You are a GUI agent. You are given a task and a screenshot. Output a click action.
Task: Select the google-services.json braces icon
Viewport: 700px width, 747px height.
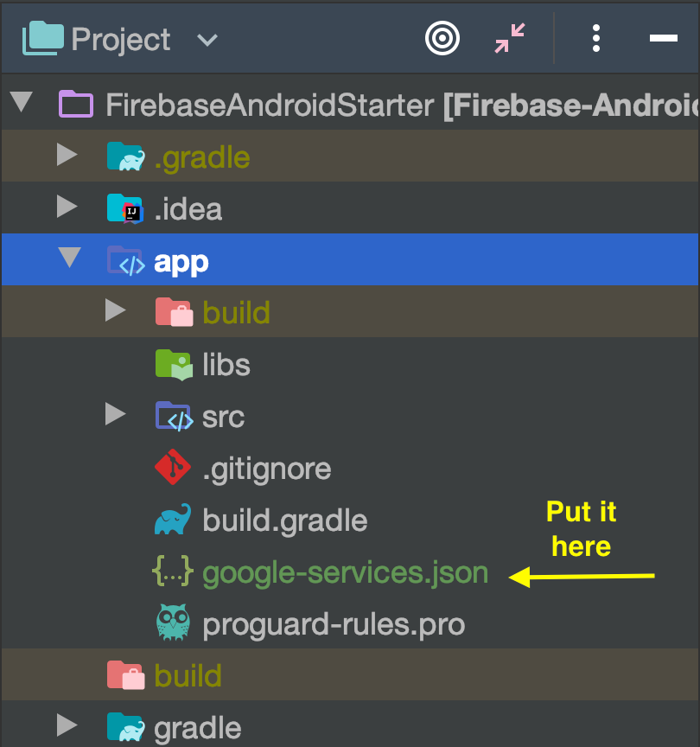tap(173, 572)
